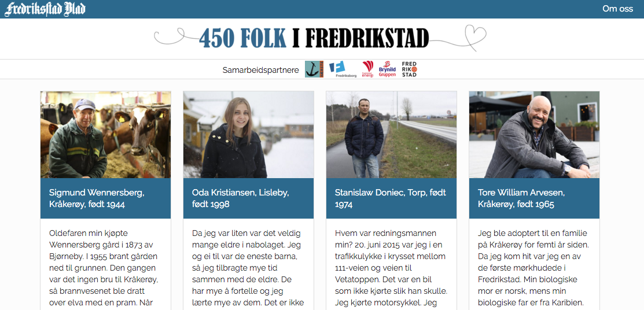The image size is (644, 310).
Task: Open the Fredrikstad Energi partner logo
Action: [x=367, y=69]
